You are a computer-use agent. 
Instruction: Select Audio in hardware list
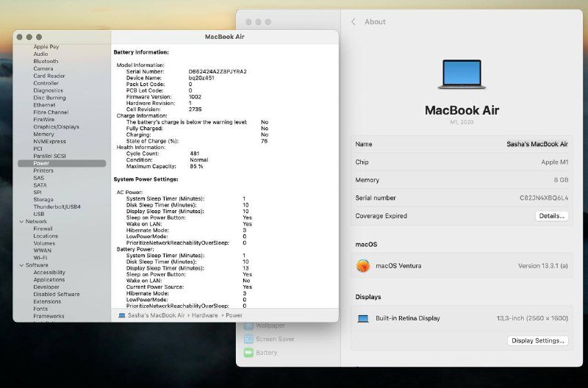tap(40, 54)
